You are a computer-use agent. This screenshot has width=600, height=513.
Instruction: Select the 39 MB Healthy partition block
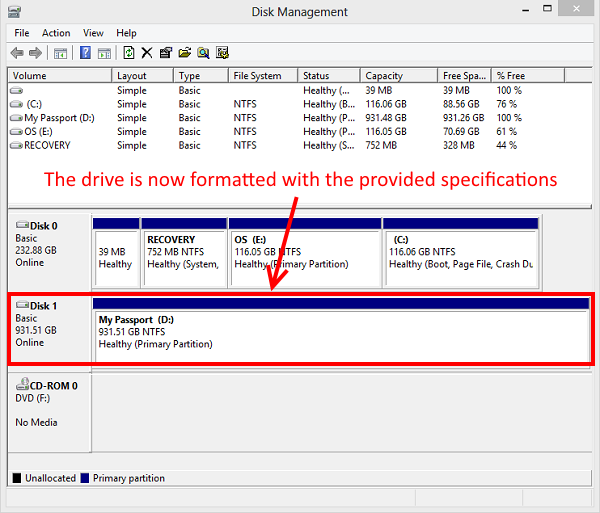116,252
